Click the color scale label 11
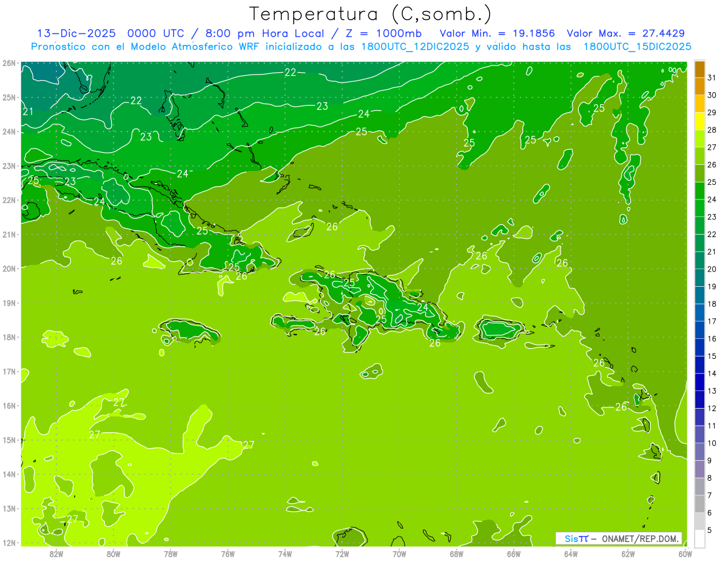 click(712, 426)
